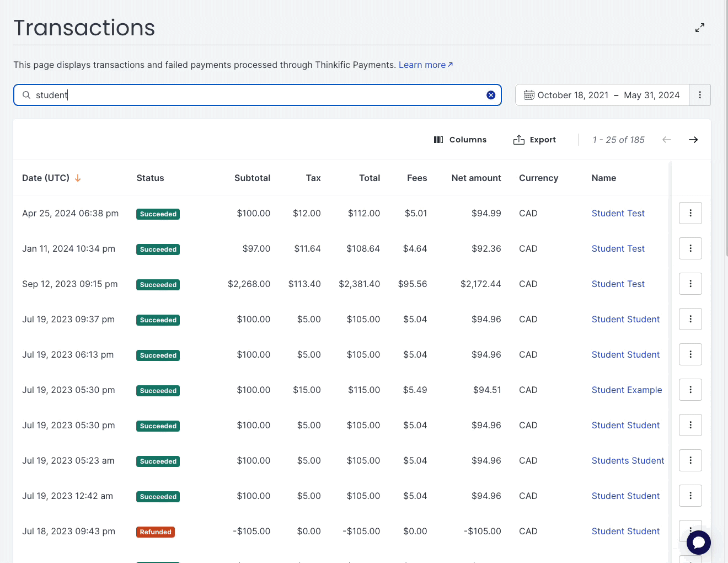Clear the search field text
Viewport: 728px width, 563px height.
(x=491, y=95)
